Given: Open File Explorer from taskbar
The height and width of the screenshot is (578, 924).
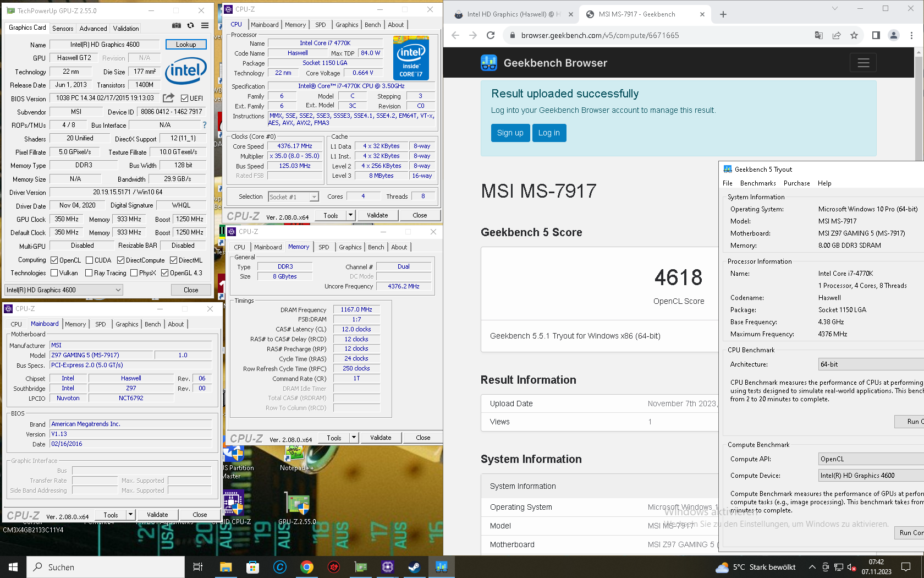Looking at the screenshot, I should click(x=226, y=567).
